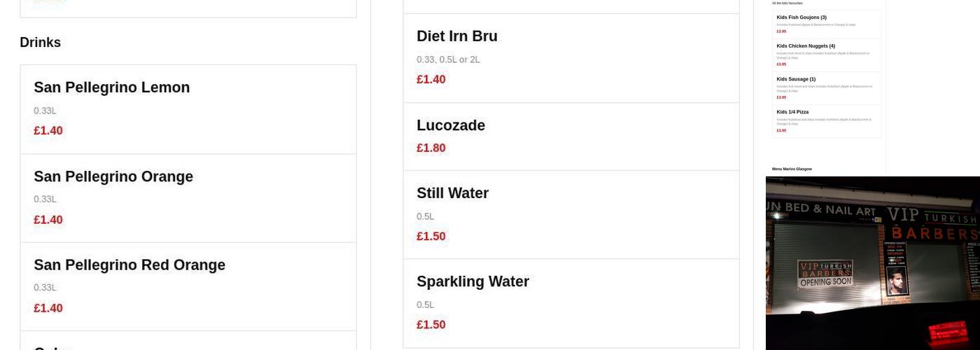The image size is (980, 350).
Task: Pick the San Pellegrino Red Orange item
Action: pos(129,265)
